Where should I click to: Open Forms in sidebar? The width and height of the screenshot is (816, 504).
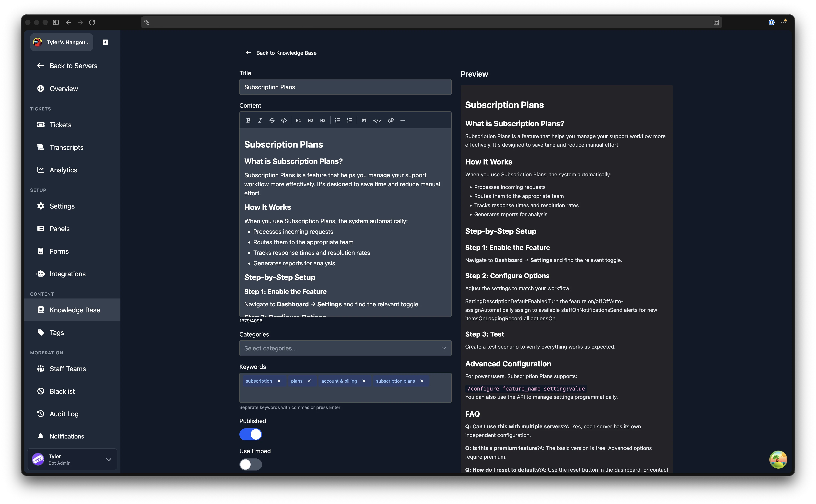(x=72, y=251)
